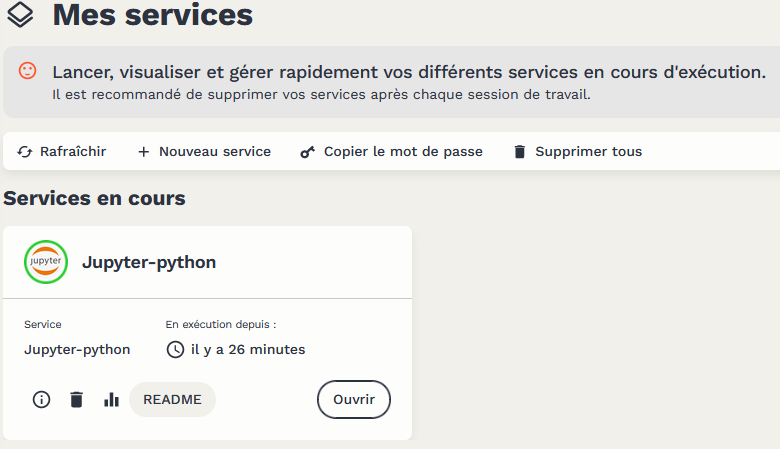Click the 'il y a 26 minutes' text
The width and height of the screenshot is (780, 449).
[x=248, y=350]
